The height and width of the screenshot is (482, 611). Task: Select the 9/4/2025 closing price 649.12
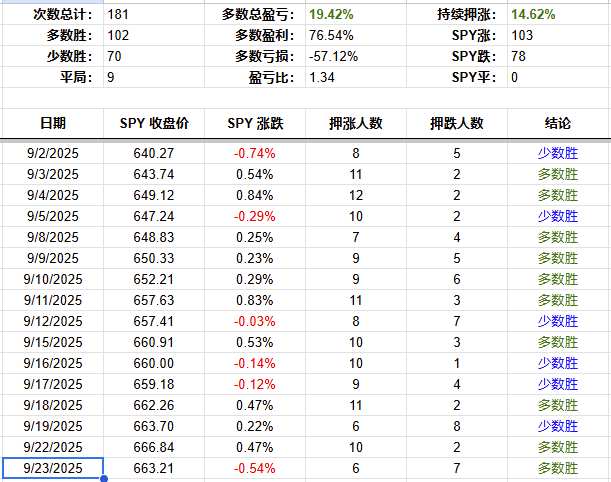tap(153, 195)
